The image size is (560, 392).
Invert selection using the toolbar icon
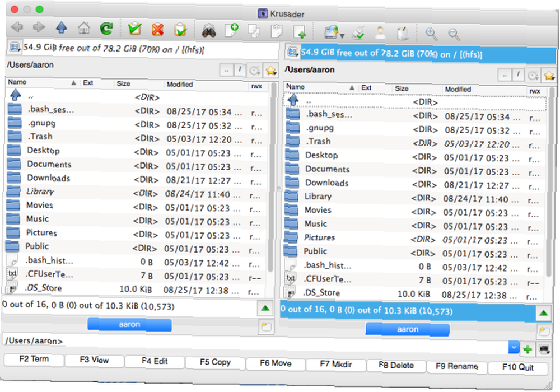pyautogui.click(x=180, y=30)
